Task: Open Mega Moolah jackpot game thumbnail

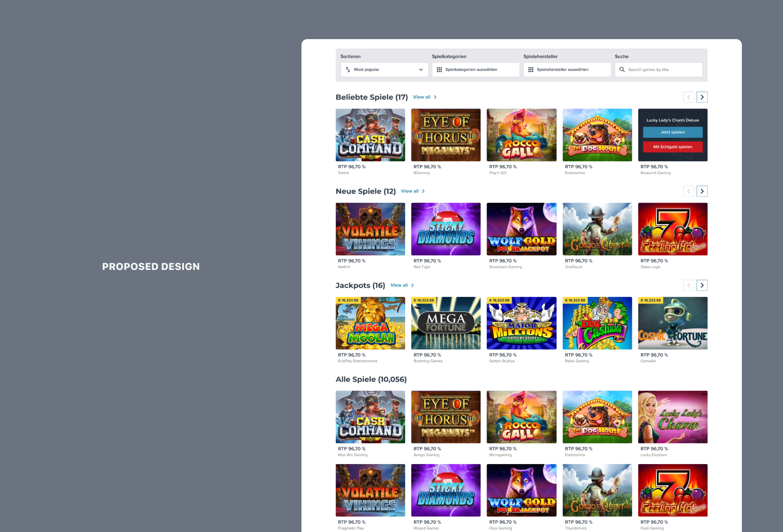Action: 370,323
